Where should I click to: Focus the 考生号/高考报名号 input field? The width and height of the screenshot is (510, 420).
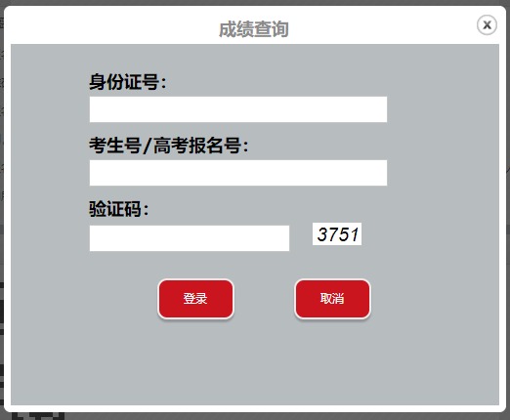(238, 173)
